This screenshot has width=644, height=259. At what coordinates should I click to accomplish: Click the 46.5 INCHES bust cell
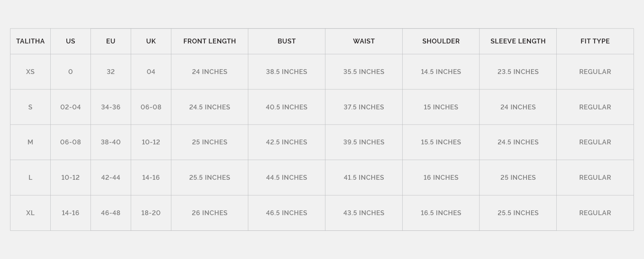[x=286, y=213]
